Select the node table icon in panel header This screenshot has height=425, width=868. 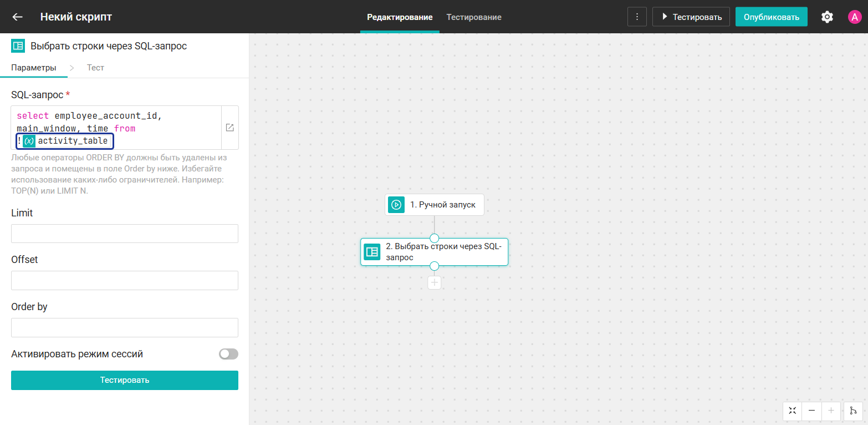coord(18,45)
